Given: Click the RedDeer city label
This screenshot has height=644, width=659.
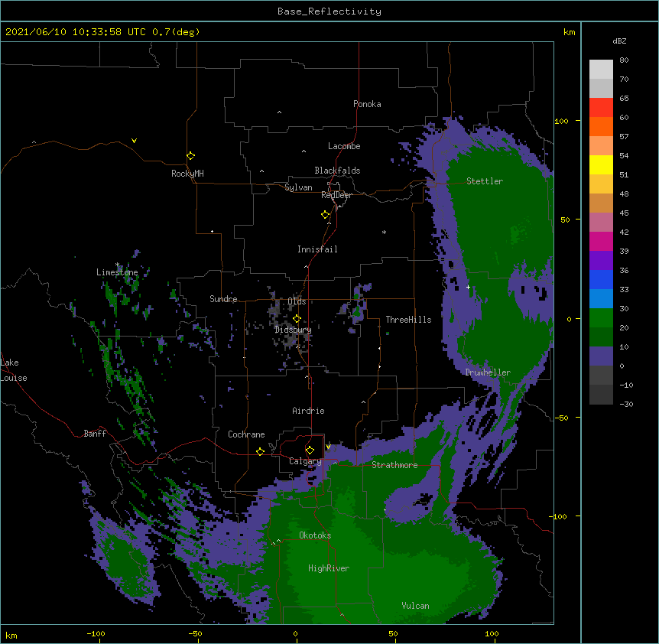Looking at the screenshot, I should 336,195.
